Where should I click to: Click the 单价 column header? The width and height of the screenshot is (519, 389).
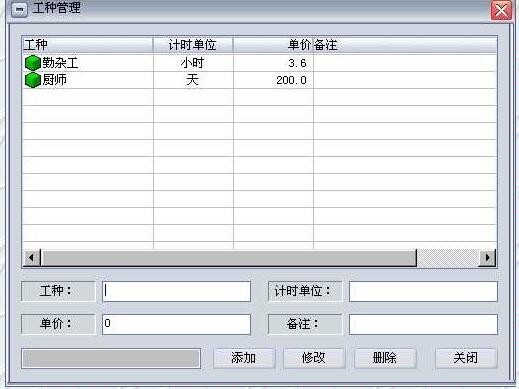pyautogui.click(x=273, y=45)
